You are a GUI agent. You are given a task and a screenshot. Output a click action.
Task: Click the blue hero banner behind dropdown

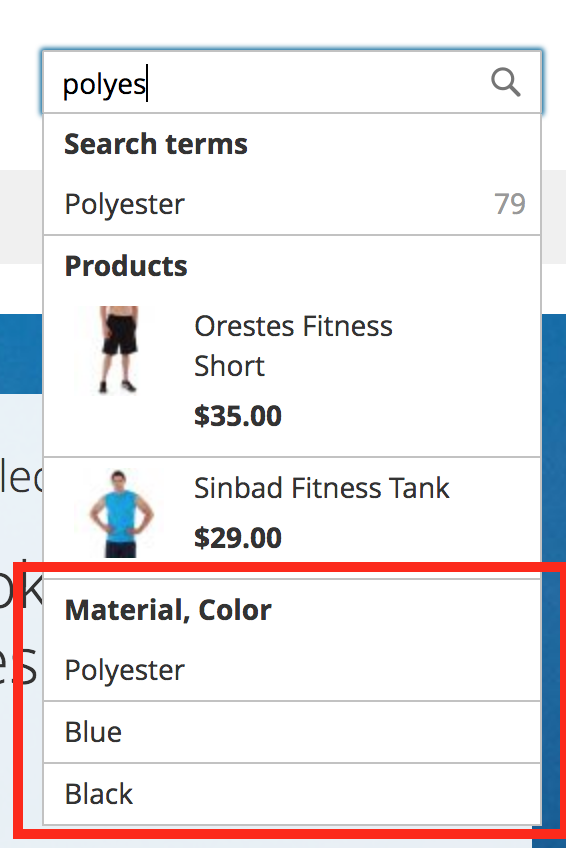[553, 433]
